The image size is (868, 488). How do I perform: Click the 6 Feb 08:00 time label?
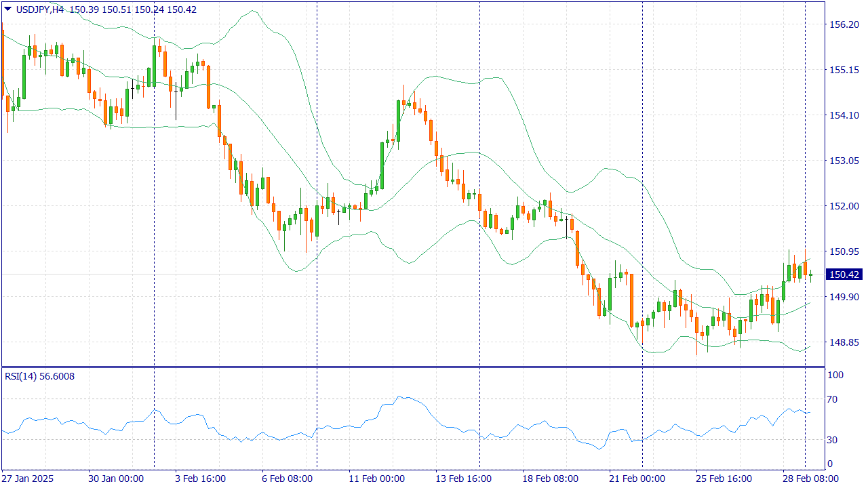[x=287, y=479]
